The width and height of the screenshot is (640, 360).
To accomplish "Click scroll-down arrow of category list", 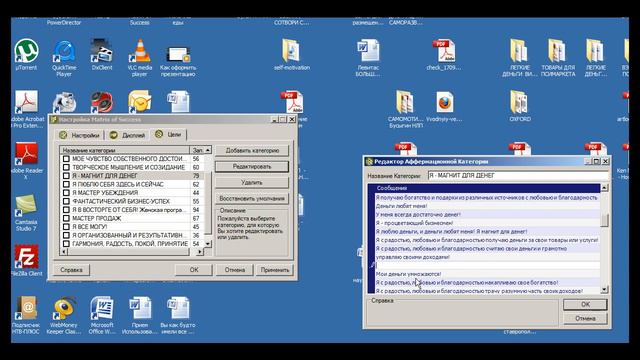I will (208, 244).
